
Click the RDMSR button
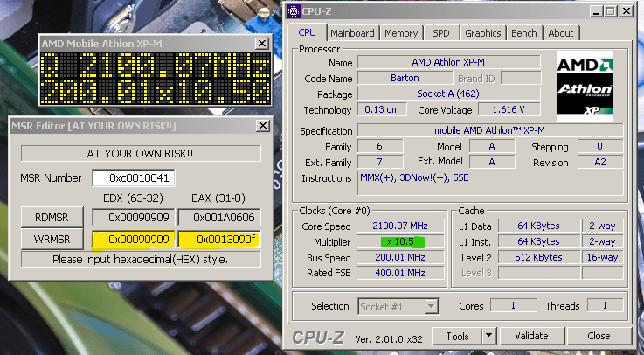[x=52, y=217]
